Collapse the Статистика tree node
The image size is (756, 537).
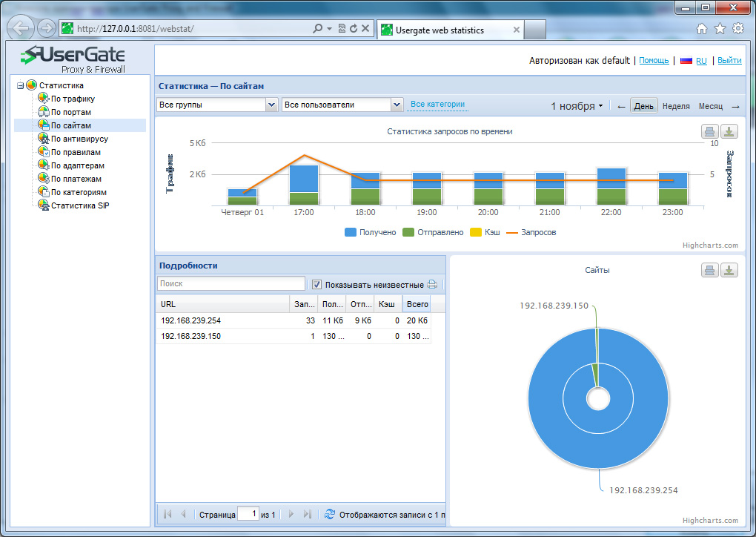click(x=21, y=85)
